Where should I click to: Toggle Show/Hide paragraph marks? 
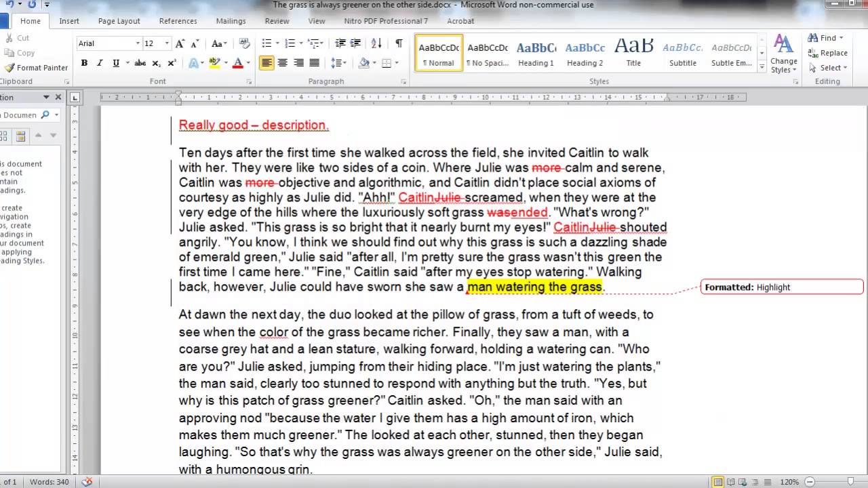pyautogui.click(x=399, y=43)
